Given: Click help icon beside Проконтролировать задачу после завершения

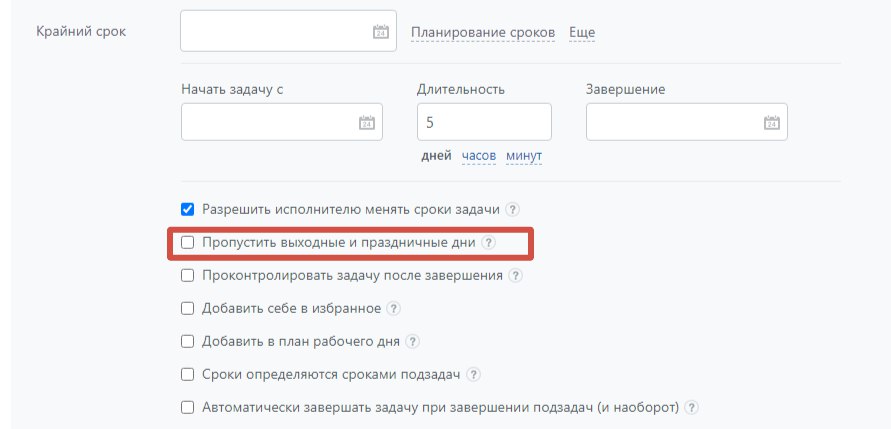Looking at the screenshot, I should tap(514, 275).
